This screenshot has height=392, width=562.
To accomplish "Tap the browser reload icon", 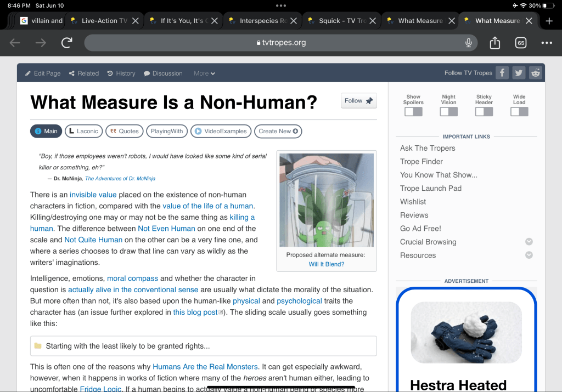I will (67, 43).
